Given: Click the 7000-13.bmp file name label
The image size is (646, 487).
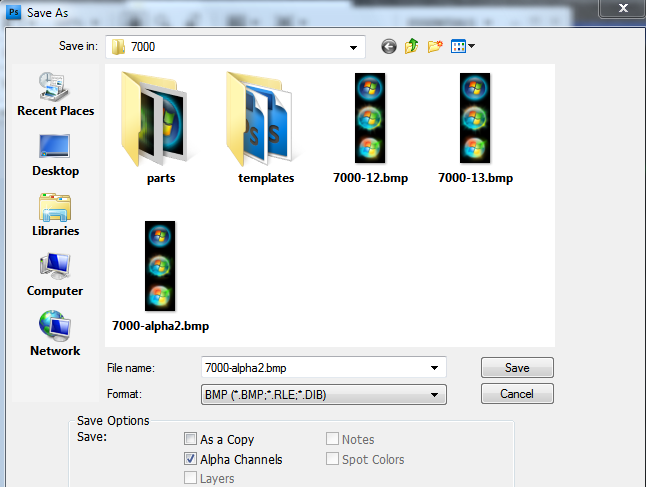Looking at the screenshot, I should click(x=475, y=178).
